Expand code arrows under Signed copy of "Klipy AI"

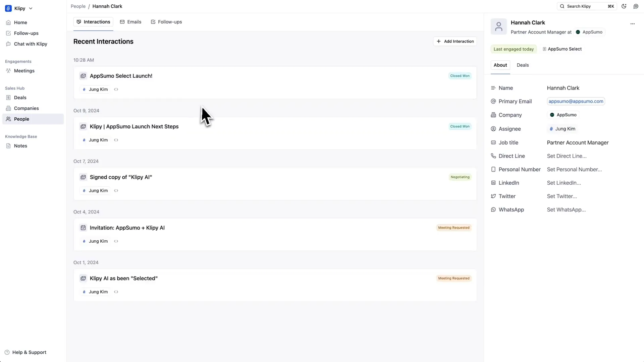click(116, 191)
